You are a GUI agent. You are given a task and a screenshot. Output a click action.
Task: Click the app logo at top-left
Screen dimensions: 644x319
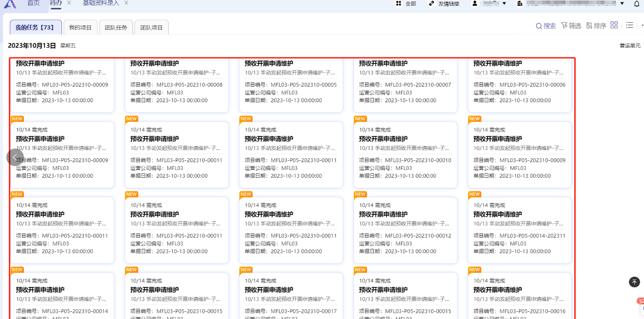click(x=10, y=3)
